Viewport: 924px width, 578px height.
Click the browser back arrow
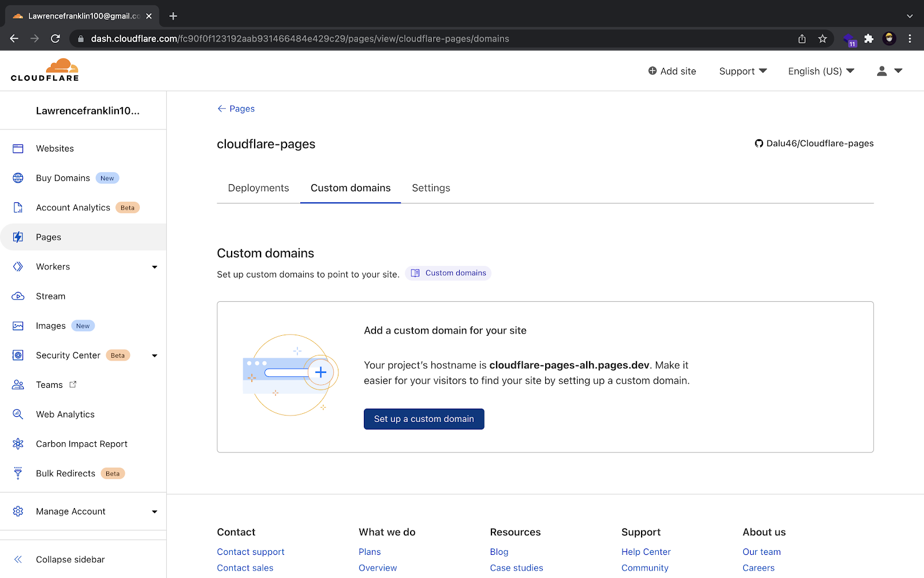14,39
